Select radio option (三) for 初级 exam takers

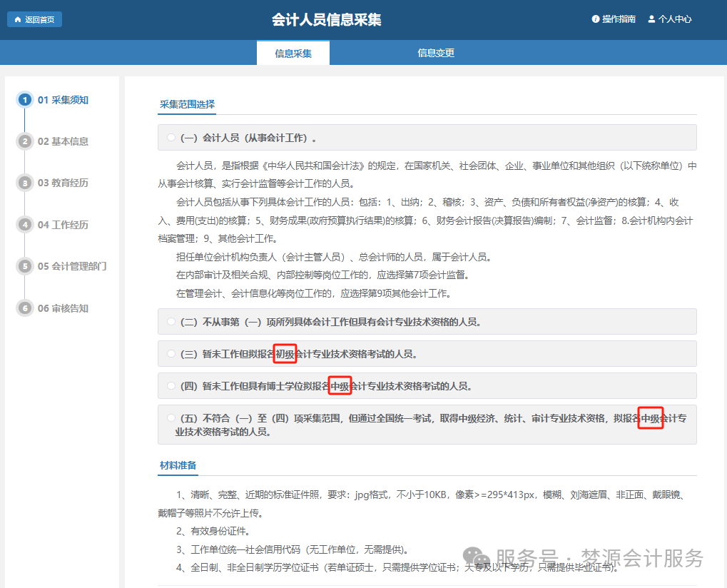pos(171,353)
